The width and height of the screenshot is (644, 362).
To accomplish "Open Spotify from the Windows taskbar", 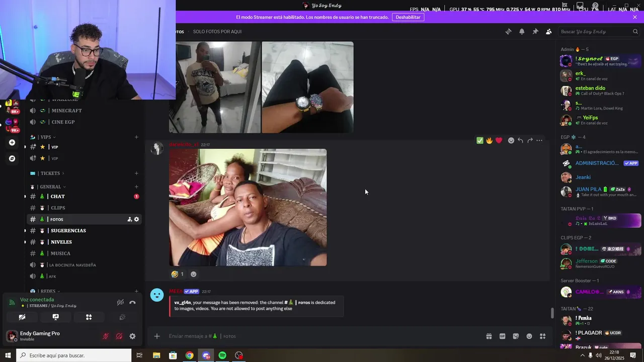I will point(222,355).
